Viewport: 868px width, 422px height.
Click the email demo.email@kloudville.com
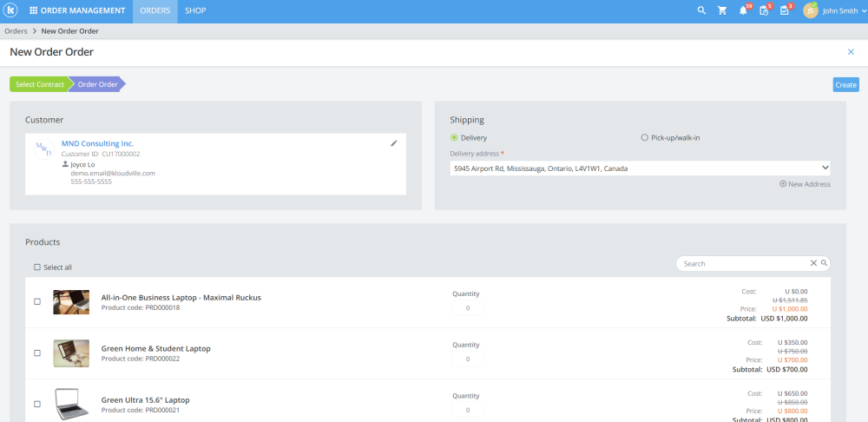[x=113, y=174]
